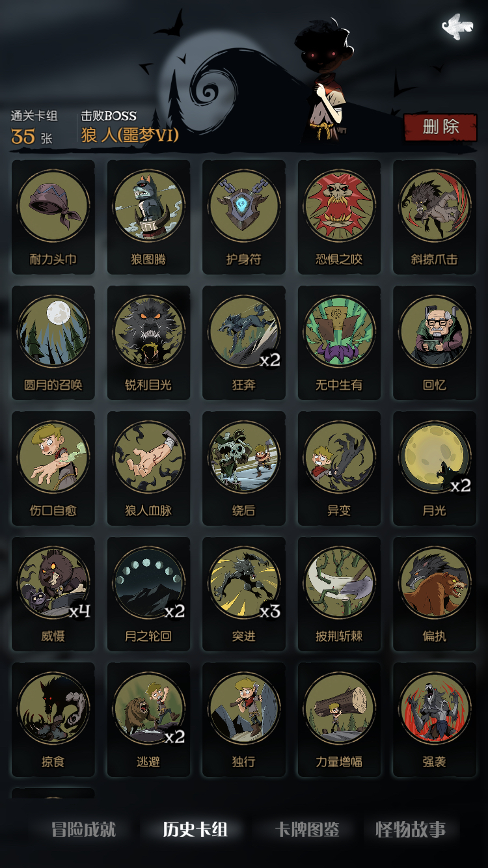Select the 力量增幅 log carrying card
Screen dimensions: 488x868
339,720
